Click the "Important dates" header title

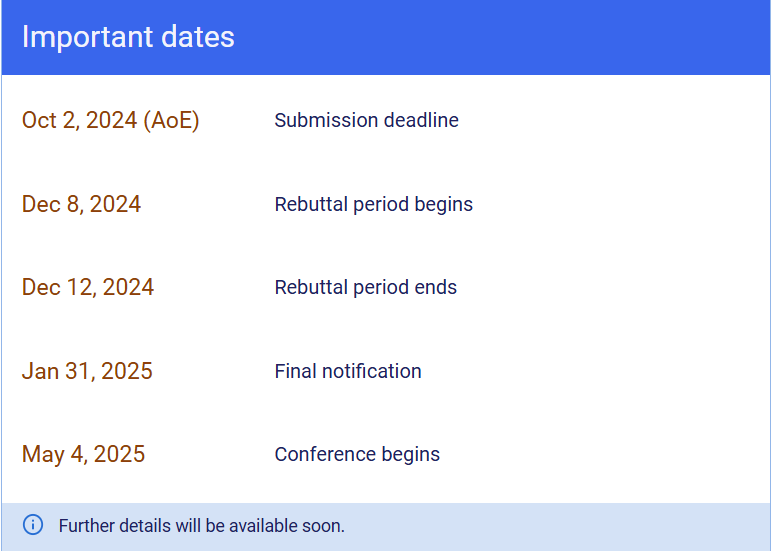pyautogui.click(x=128, y=37)
